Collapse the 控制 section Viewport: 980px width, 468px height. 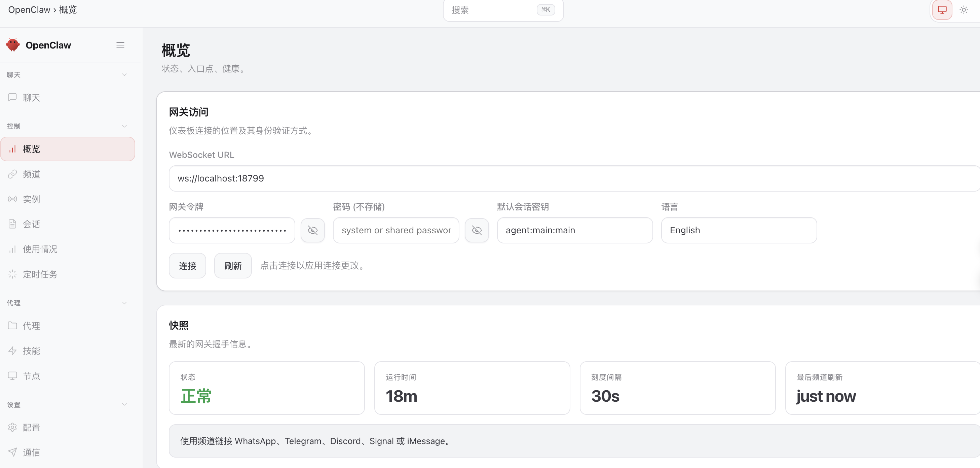click(124, 126)
